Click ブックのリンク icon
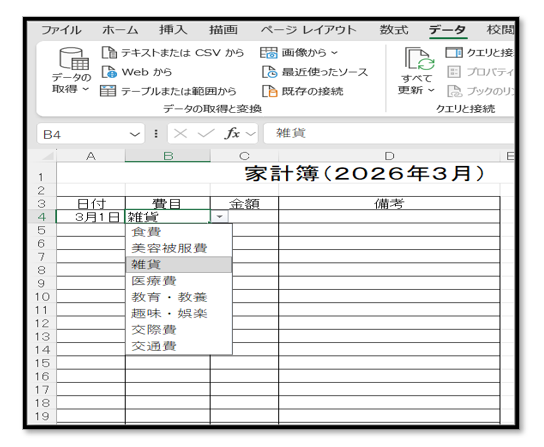 tap(454, 91)
